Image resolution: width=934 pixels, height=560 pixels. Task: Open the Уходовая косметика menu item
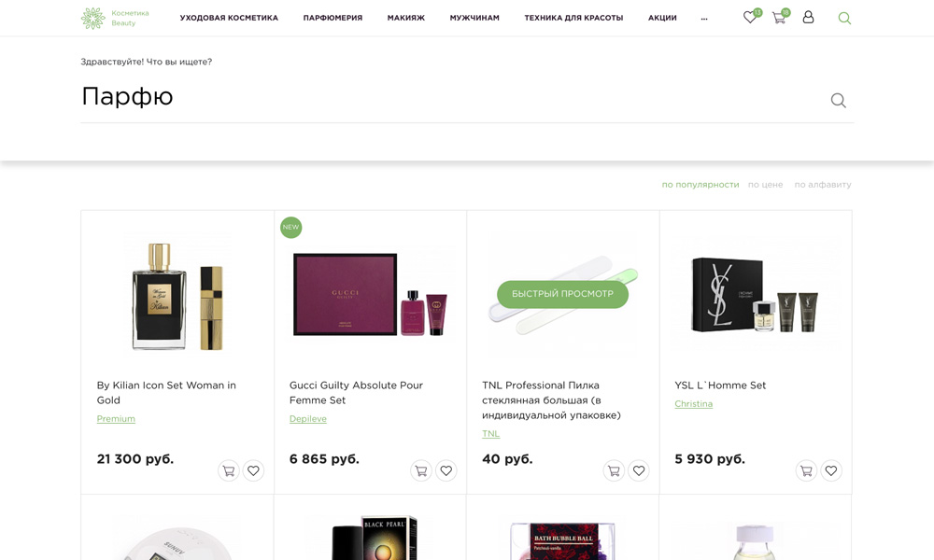[229, 18]
